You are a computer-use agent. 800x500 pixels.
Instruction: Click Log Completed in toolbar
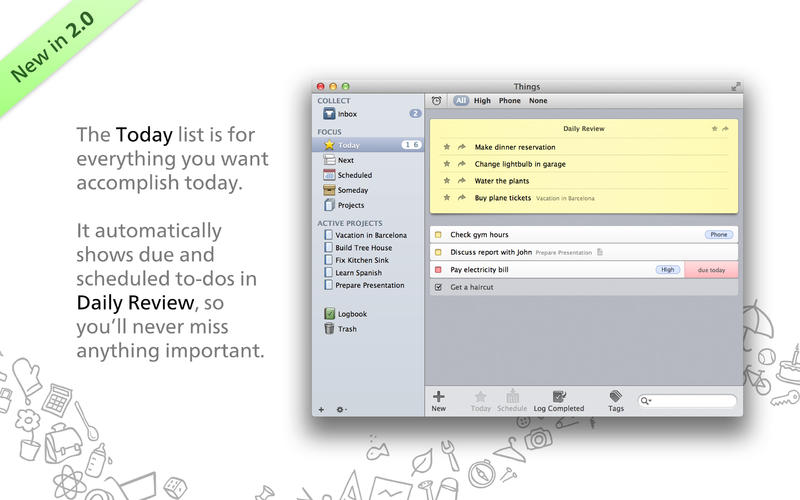click(559, 401)
